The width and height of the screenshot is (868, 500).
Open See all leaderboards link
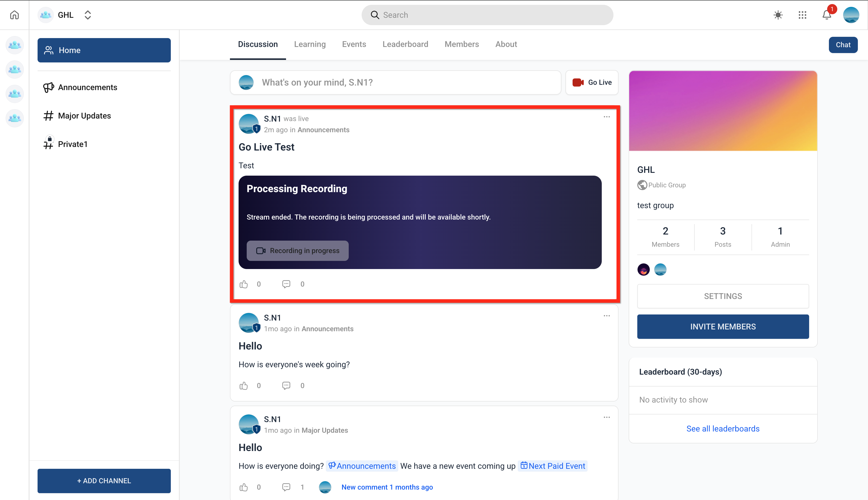(722, 428)
